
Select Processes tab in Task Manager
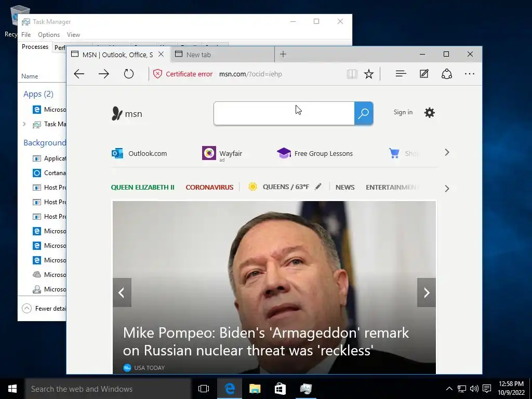point(35,47)
